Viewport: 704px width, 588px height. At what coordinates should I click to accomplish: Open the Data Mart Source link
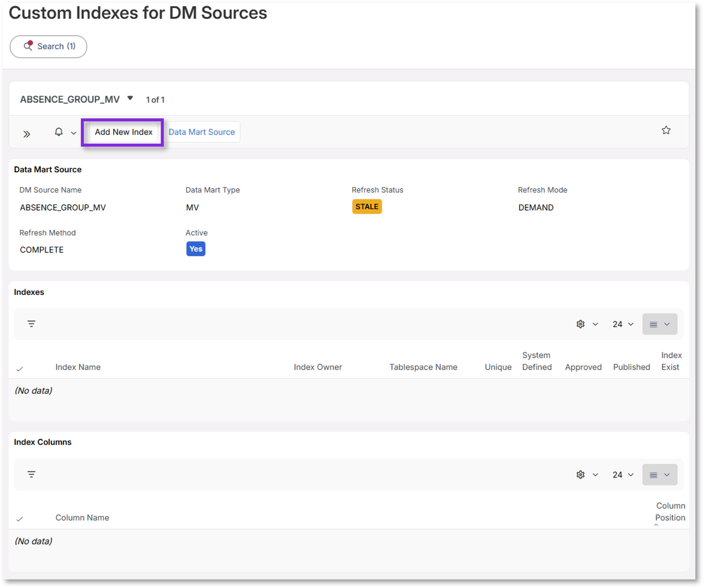pyautogui.click(x=202, y=132)
